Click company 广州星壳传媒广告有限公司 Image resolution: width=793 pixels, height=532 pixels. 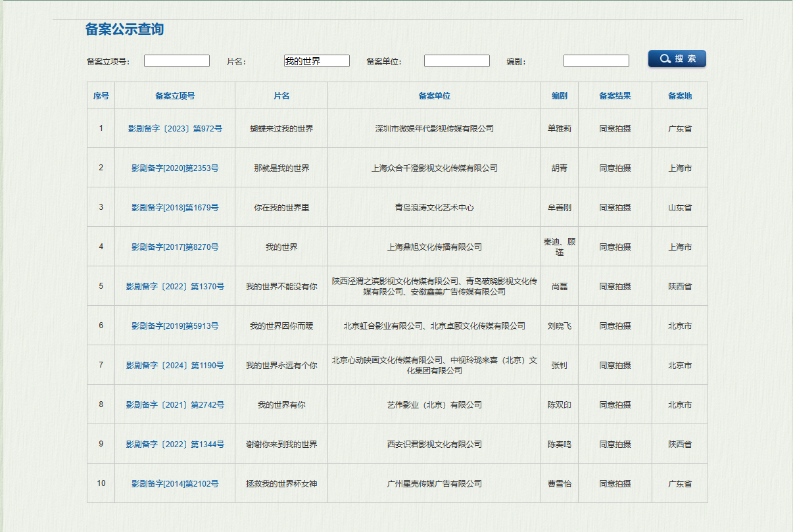(x=434, y=483)
